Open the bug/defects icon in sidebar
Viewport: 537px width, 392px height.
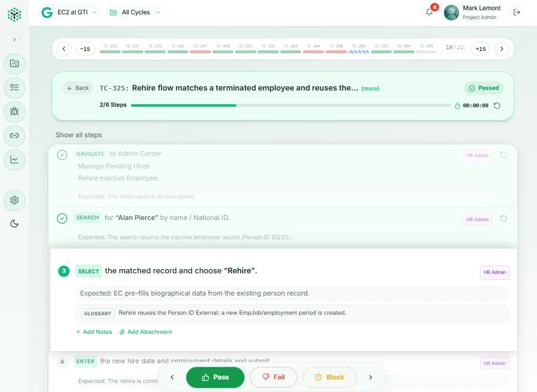click(x=14, y=111)
